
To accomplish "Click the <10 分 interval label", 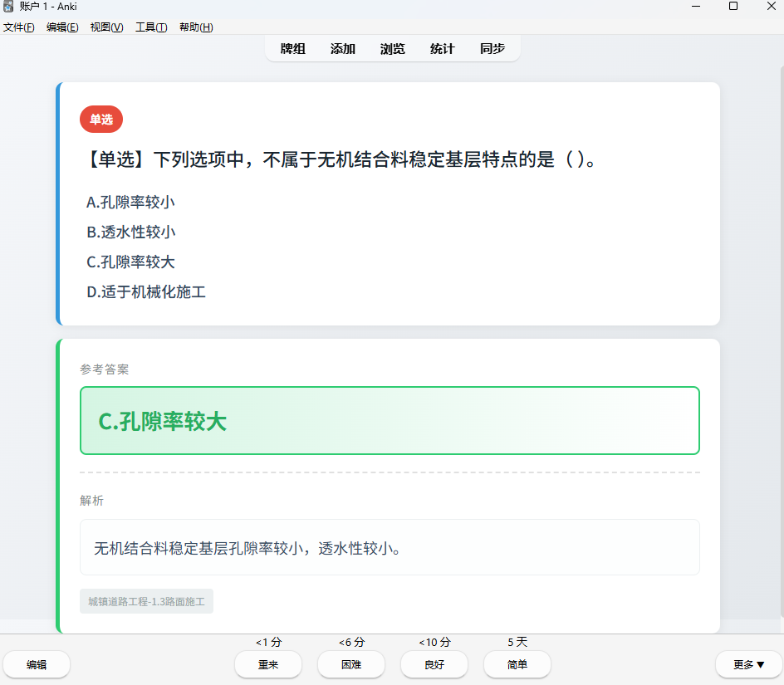I will coord(434,642).
